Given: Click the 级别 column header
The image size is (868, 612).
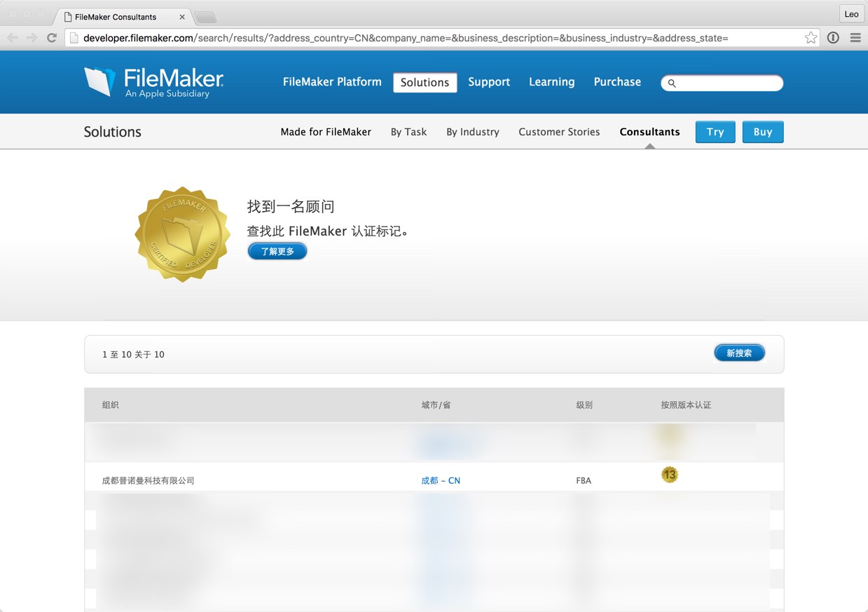Looking at the screenshot, I should (584, 404).
